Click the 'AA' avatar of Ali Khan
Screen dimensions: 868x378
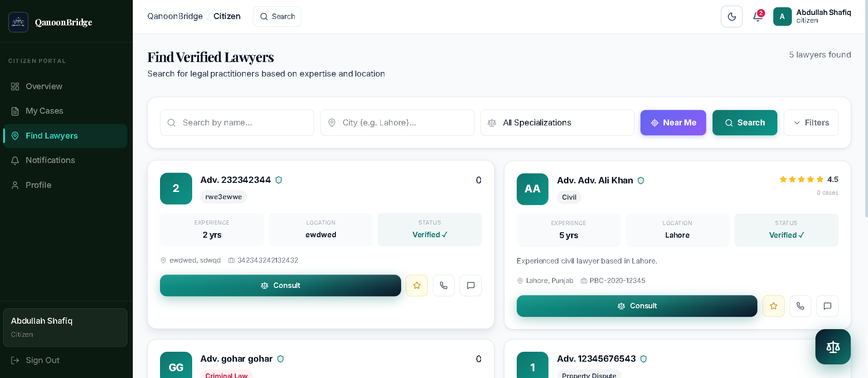533,189
